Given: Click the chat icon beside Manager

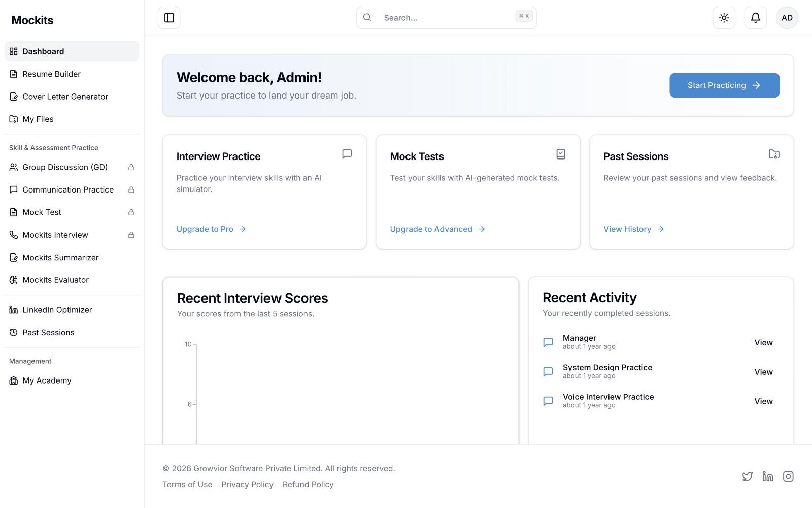Looking at the screenshot, I should (548, 342).
